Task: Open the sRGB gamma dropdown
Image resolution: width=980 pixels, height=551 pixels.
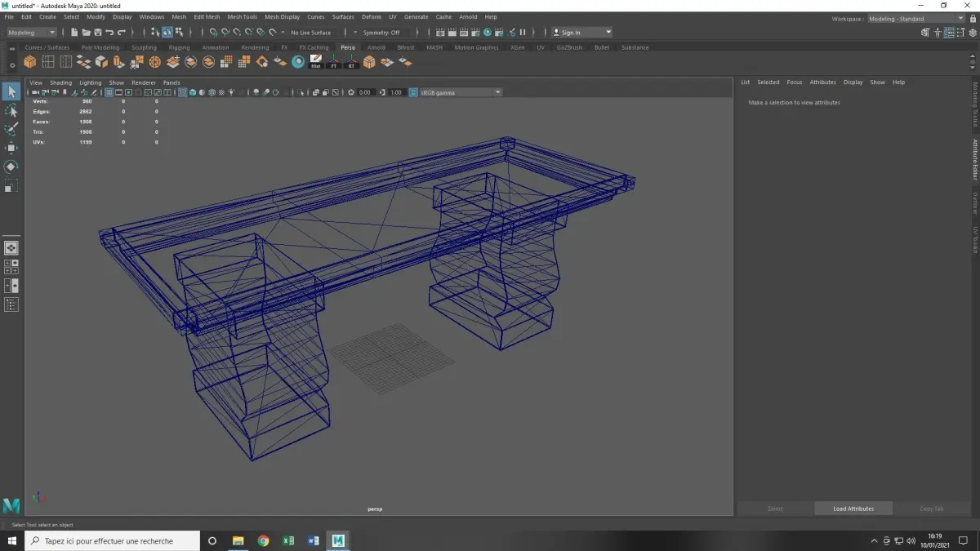Action: click(x=460, y=92)
